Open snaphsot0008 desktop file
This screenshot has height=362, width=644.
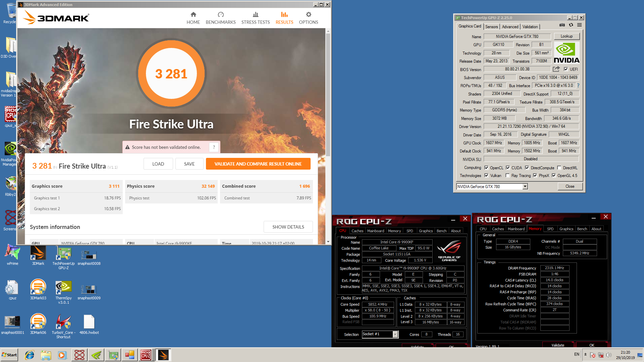89,257
